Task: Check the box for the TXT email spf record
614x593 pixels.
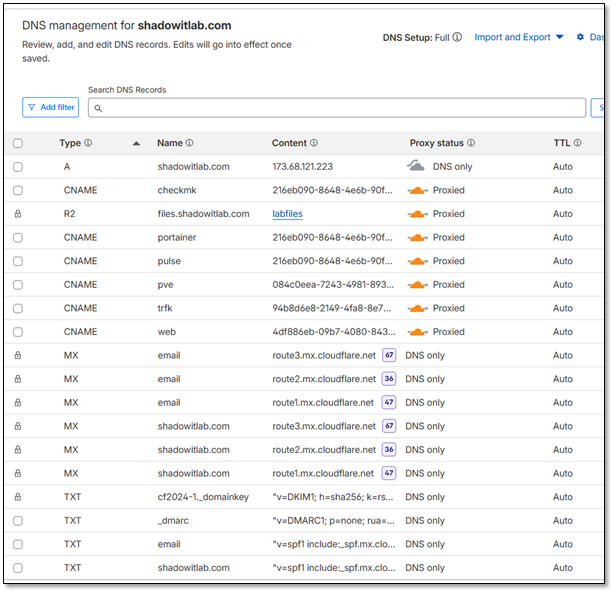Action: coord(18,544)
